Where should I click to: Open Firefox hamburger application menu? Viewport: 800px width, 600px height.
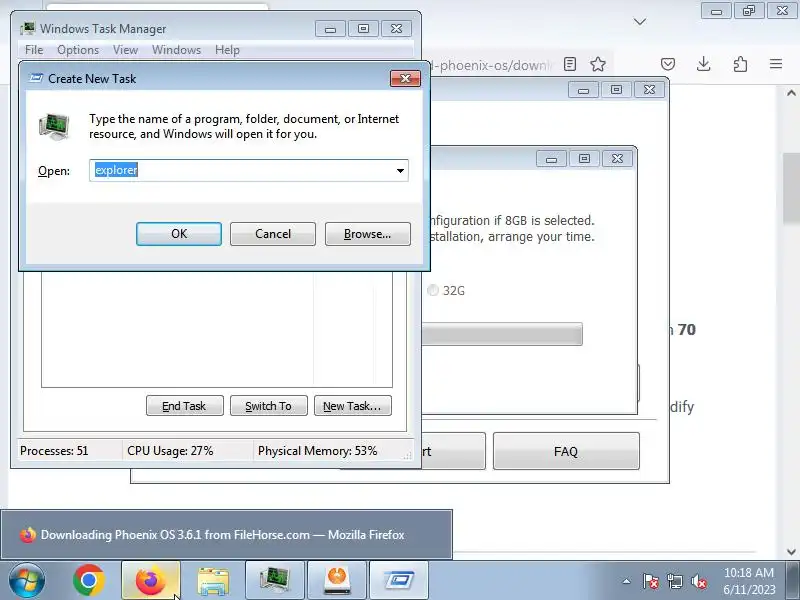pyautogui.click(x=776, y=64)
